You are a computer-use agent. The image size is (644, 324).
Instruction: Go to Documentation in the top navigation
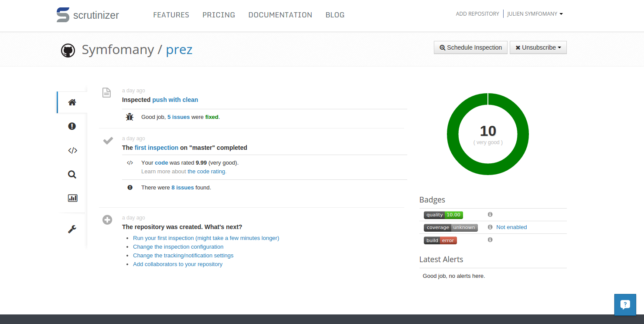[x=280, y=15]
